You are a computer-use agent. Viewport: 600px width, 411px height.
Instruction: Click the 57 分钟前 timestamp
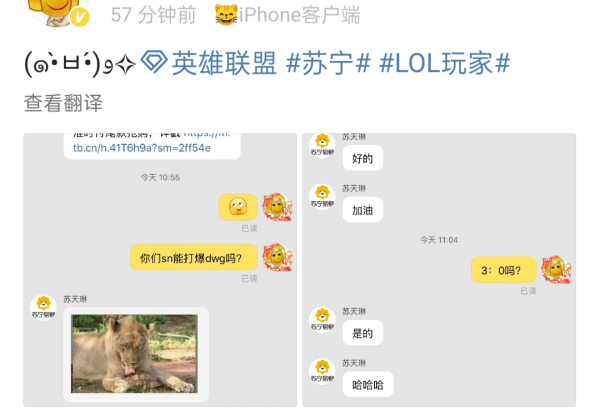(x=153, y=15)
